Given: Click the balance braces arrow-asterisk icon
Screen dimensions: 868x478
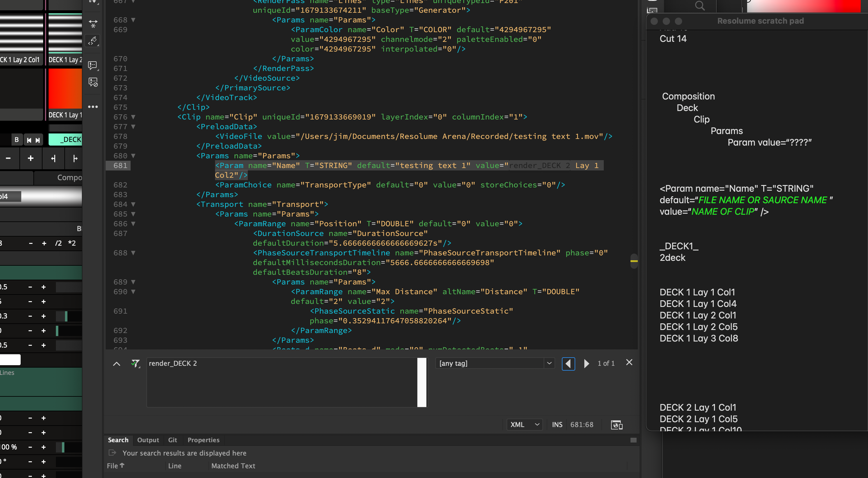Looking at the screenshot, I should pyautogui.click(x=93, y=24).
